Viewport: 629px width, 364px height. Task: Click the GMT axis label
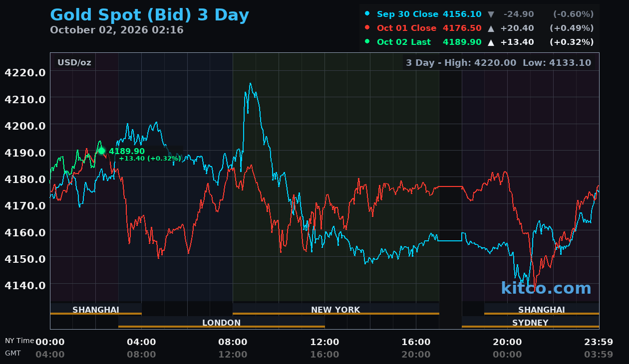(13, 353)
